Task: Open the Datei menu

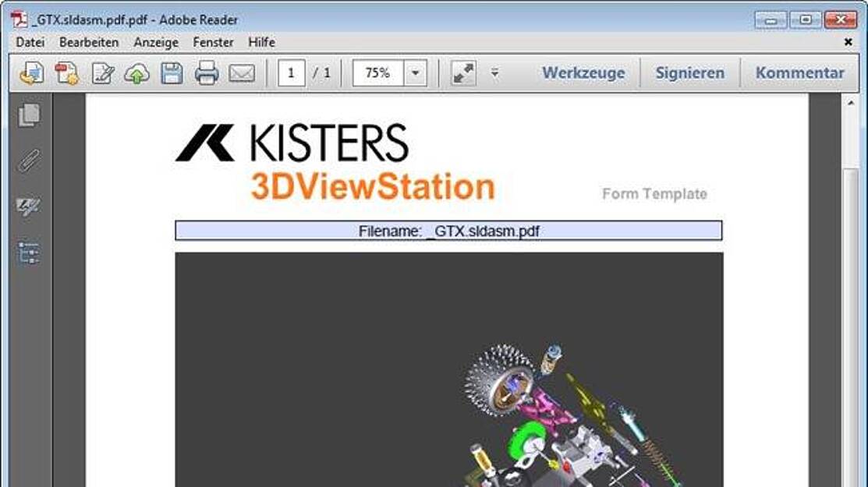Action: click(x=30, y=42)
